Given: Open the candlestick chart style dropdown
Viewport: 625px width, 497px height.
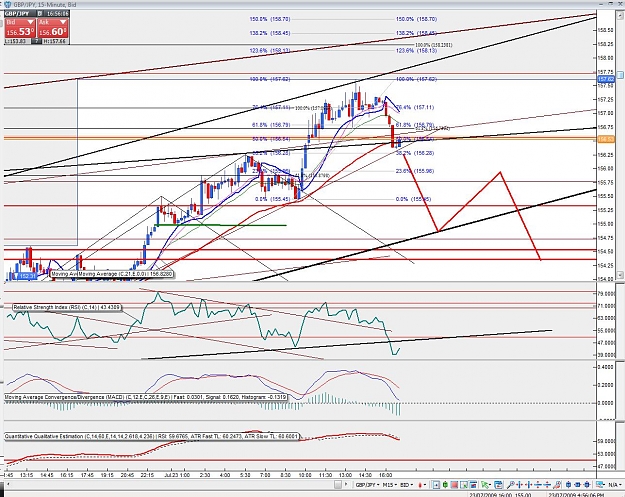Looking at the screenshot, I should 422,485.
